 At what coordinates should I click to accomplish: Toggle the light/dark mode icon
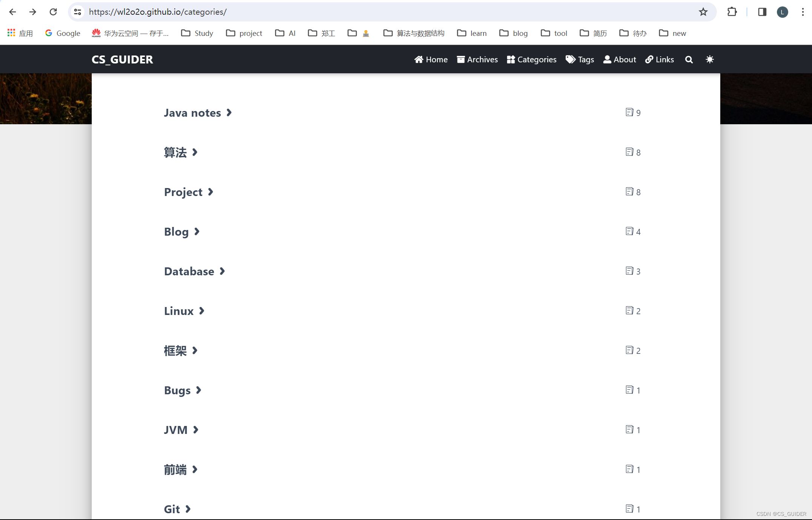click(x=710, y=59)
